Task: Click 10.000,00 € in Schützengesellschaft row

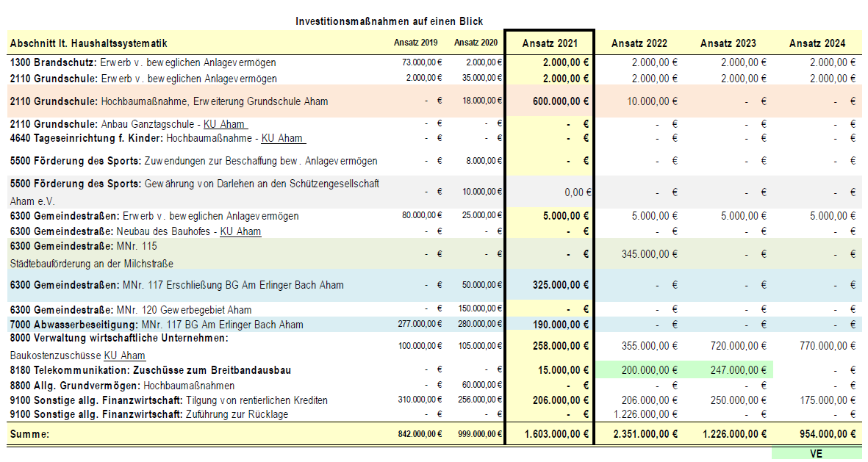Action: click(481, 192)
